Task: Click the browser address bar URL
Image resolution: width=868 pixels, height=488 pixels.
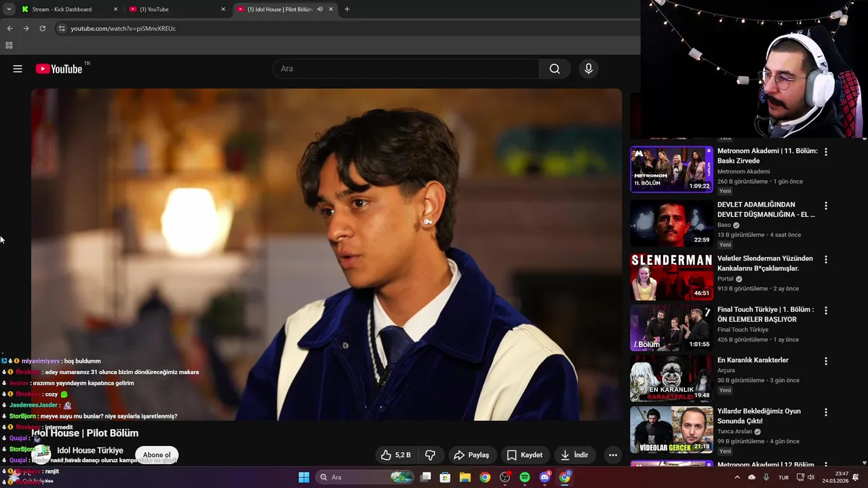Action: (x=123, y=28)
